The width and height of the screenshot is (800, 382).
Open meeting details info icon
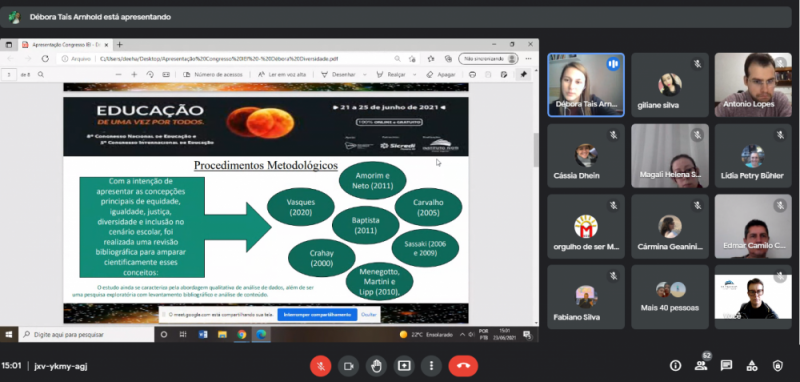point(676,365)
